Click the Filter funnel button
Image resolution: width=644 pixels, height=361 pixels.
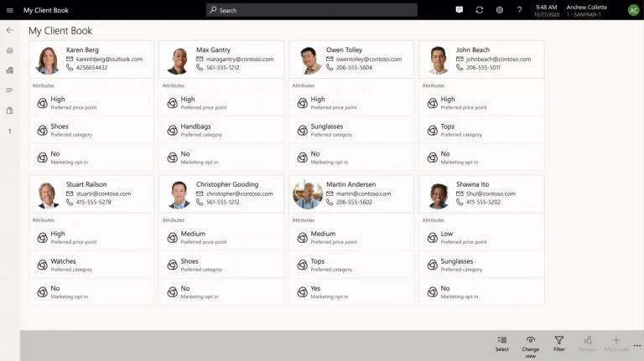558,343
